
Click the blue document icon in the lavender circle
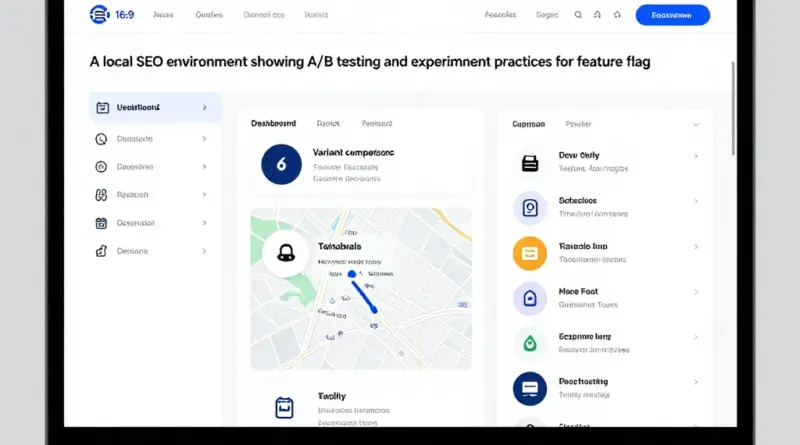click(x=530, y=208)
